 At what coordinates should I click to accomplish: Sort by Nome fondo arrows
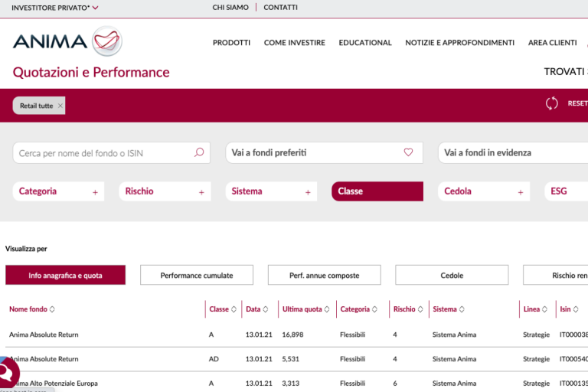tap(52, 309)
